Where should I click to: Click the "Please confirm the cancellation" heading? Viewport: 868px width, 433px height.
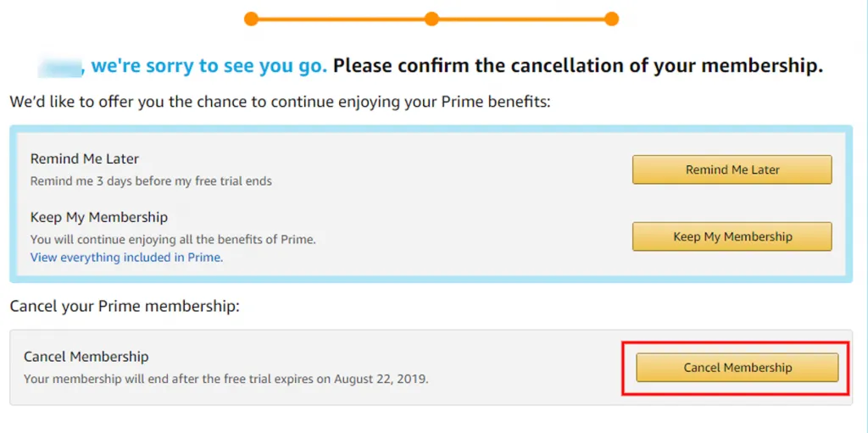[x=578, y=65]
